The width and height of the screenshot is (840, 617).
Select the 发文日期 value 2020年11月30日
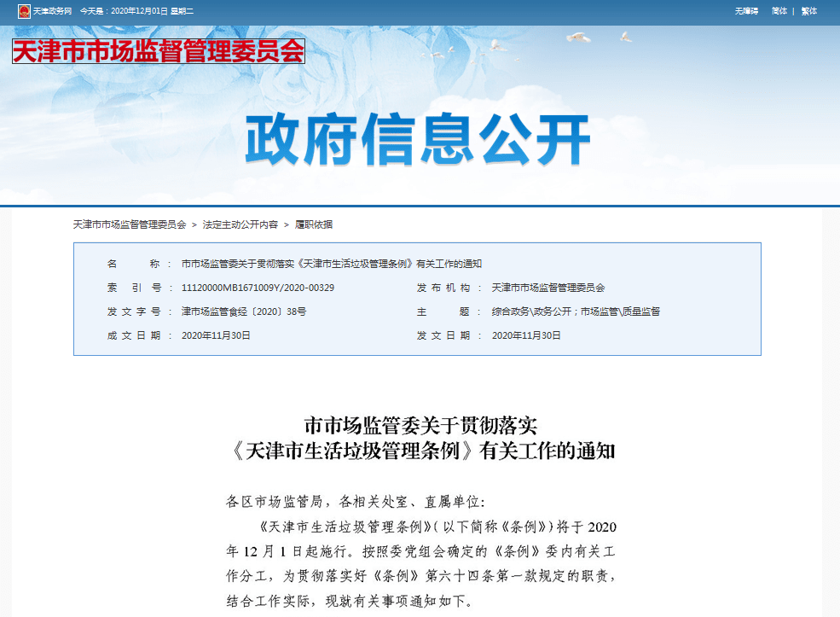[x=526, y=335]
